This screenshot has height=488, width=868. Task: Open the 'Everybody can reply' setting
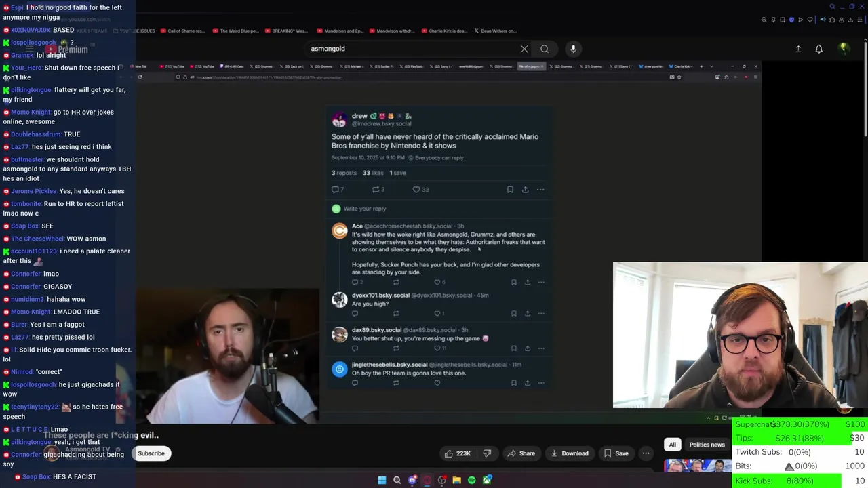point(435,157)
